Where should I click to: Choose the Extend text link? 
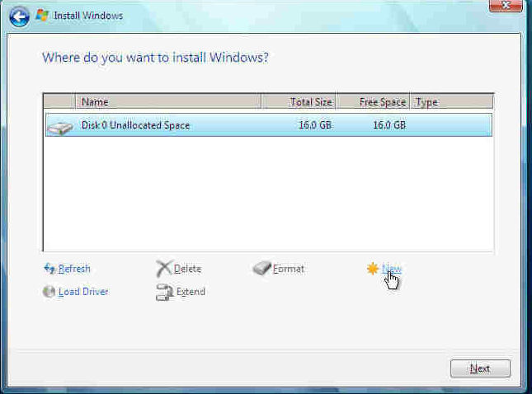click(x=190, y=292)
